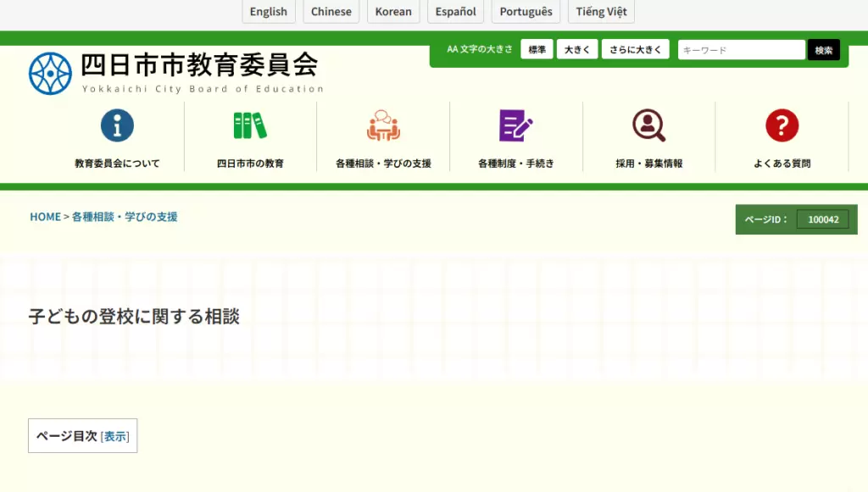Switch language to Tiếng Việt
868x492 pixels.
coord(601,12)
